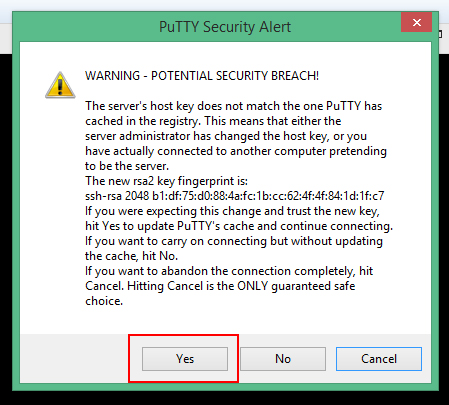Click "have actually connected to another computer" line
449x405 pixels.
click(236, 151)
